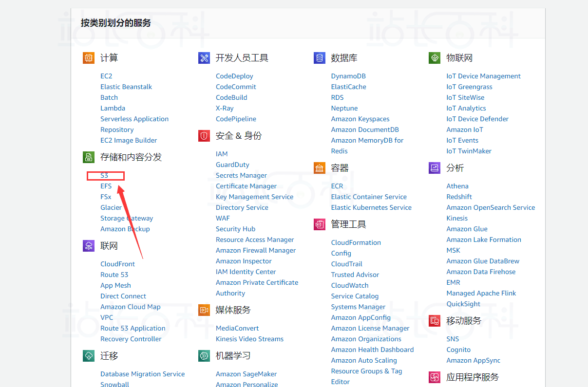
Task: Open IoT Device Management
Action: point(484,76)
